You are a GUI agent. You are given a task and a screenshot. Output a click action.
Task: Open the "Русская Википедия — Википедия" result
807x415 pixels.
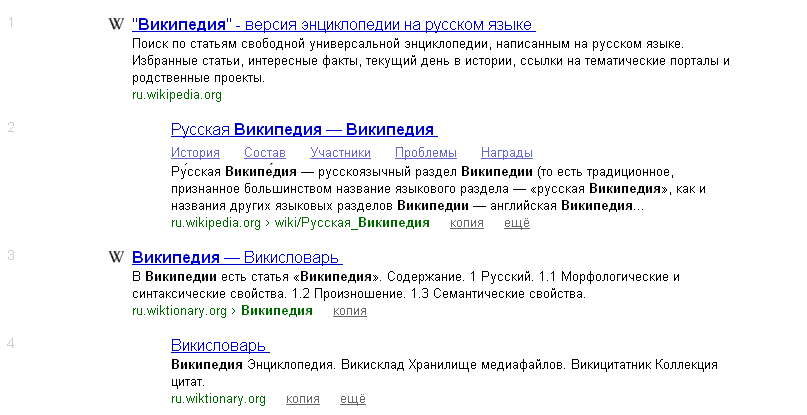[x=304, y=129]
